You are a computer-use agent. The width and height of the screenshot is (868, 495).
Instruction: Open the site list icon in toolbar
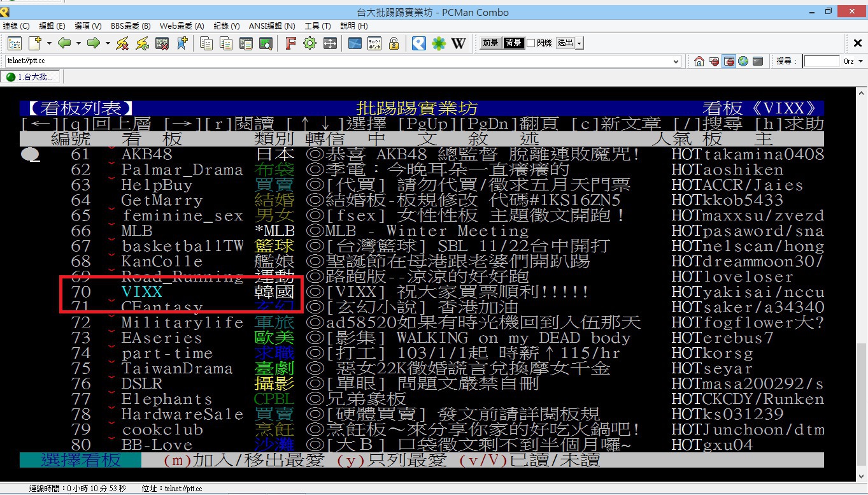(14, 43)
